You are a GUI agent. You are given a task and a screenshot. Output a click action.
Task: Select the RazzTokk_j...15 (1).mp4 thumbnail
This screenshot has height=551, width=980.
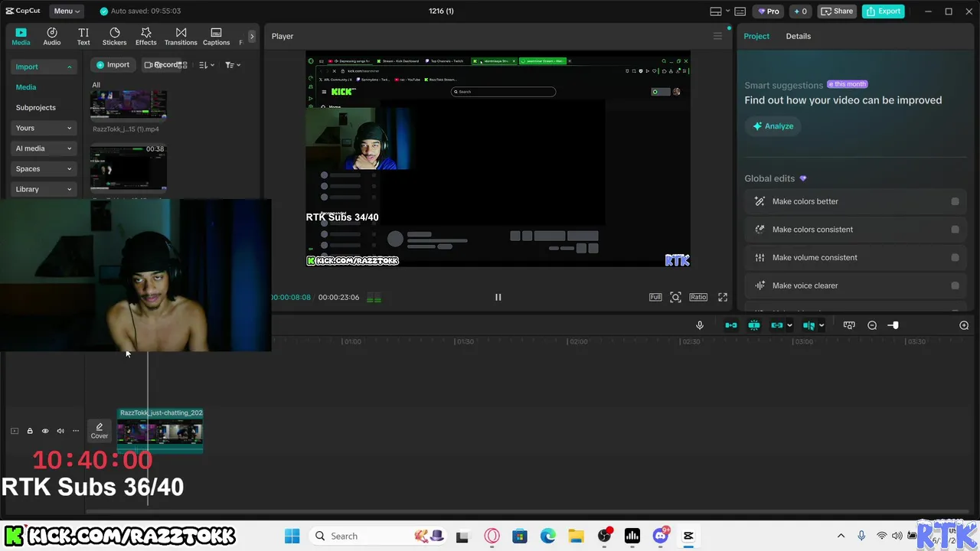click(x=129, y=106)
